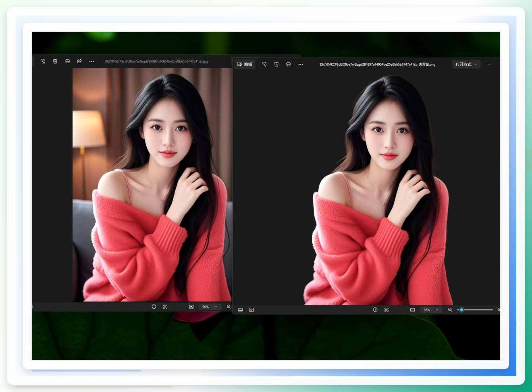Show file info in the right window
This screenshot has height=392, width=532.
[x=375, y=310]
